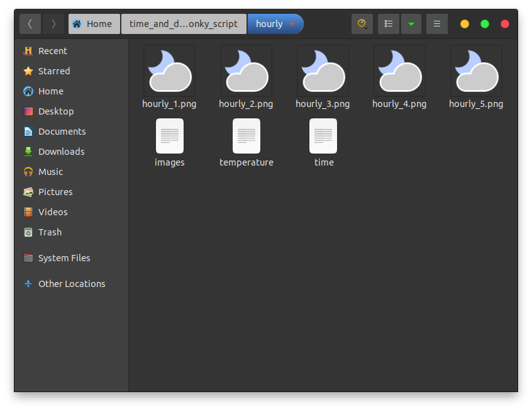
Task: Click the time file name label
Action: (324, 163)
